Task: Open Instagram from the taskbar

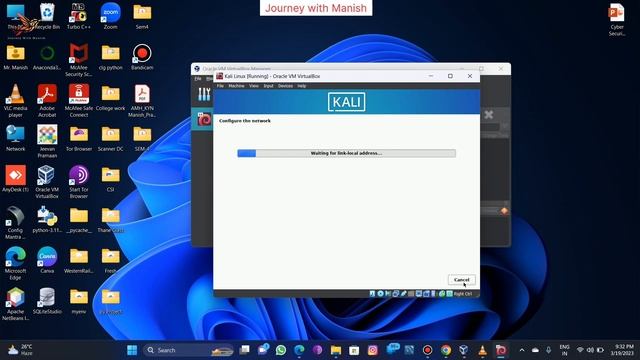Action: point(373,350)
